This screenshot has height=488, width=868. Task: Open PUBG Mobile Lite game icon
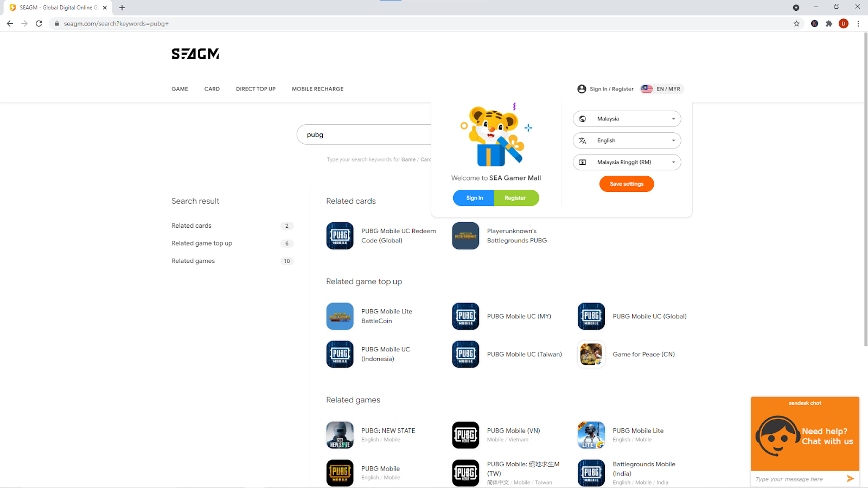click(x=591, y=435)
